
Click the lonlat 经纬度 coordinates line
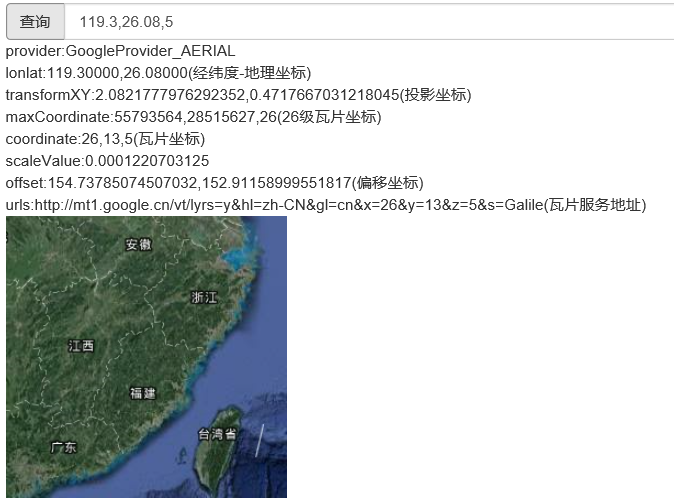click(158, 73)
